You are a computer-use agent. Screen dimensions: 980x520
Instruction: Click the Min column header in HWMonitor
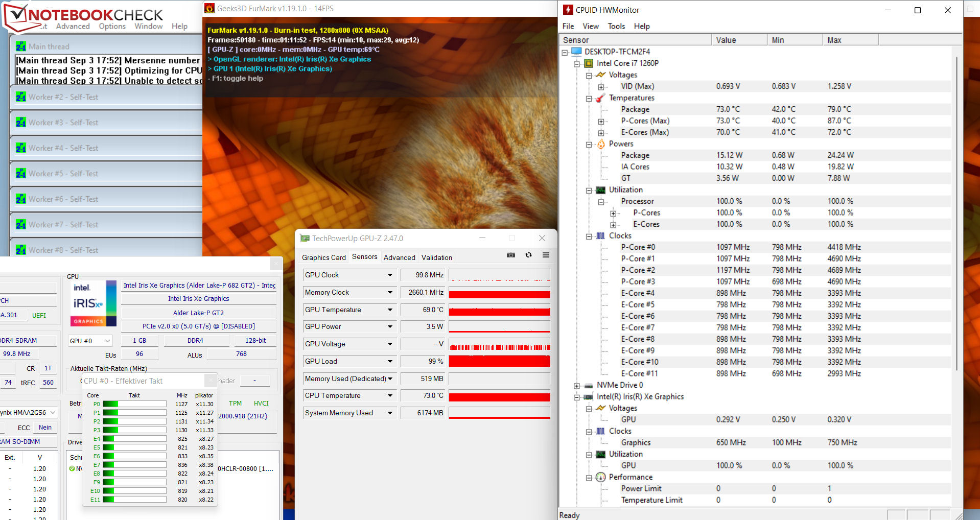(x=795, y=40)
